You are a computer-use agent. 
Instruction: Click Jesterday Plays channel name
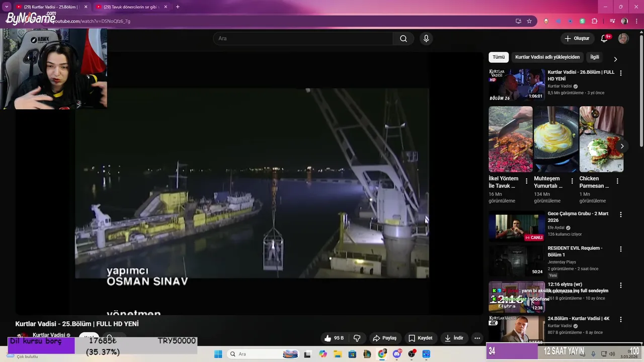pos(562,262)
